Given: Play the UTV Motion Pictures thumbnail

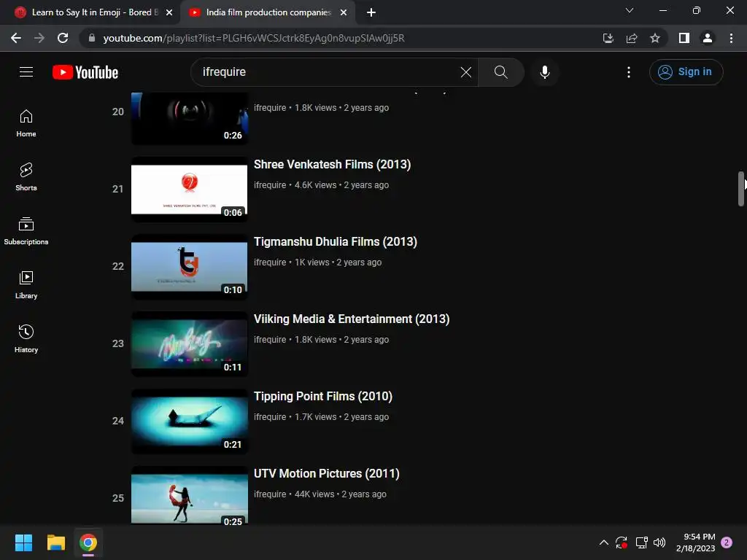Looking at the screenshot, I should pos(189,495).
